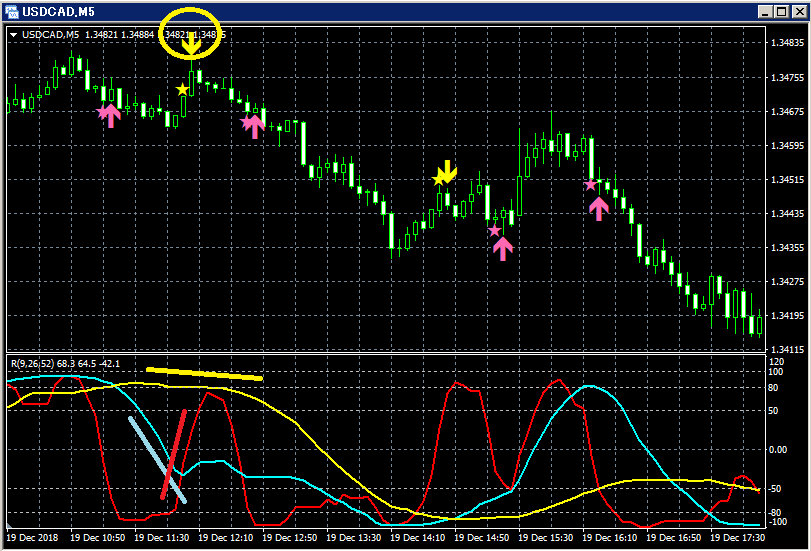Screen dimensions: 811x551
Task: Click the -80 level on the indicator scale
Action: [774, 513]
